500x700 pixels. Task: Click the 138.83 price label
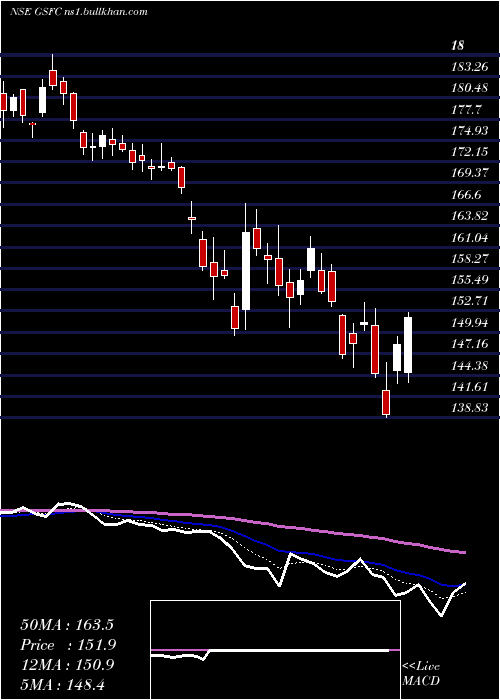tap(470, 408)
